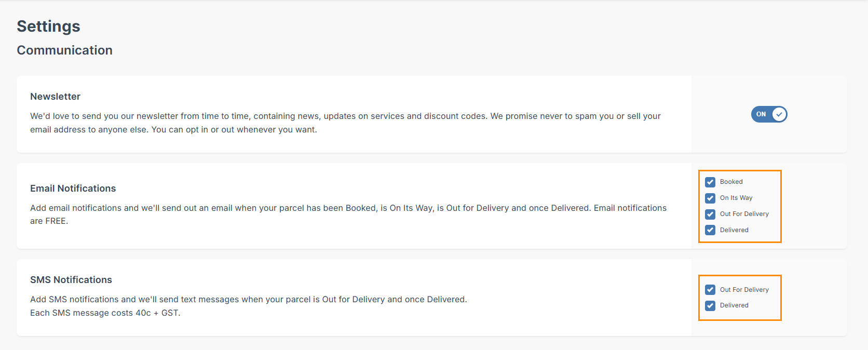
Task: Click the Settings page heading
Action: tap(48, 26)
